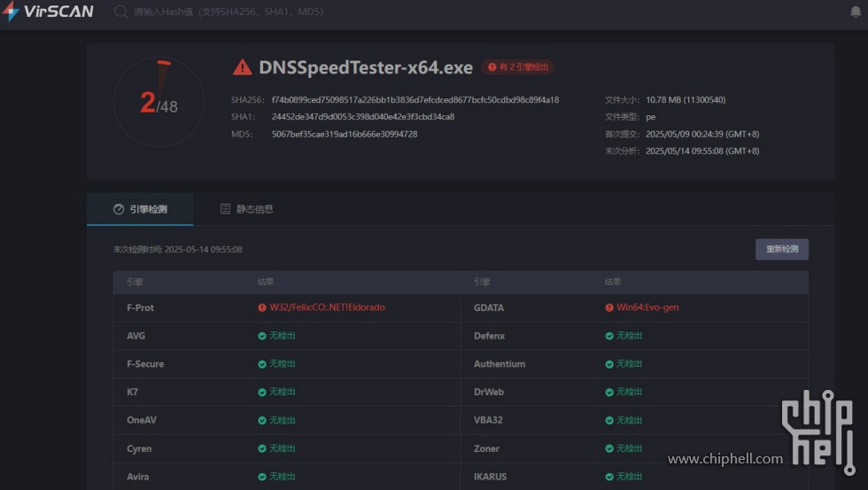Click first submission time 2025/05/09 00:24:39
The width and height of the screenshot is (868, 490).
coord(702,134)
